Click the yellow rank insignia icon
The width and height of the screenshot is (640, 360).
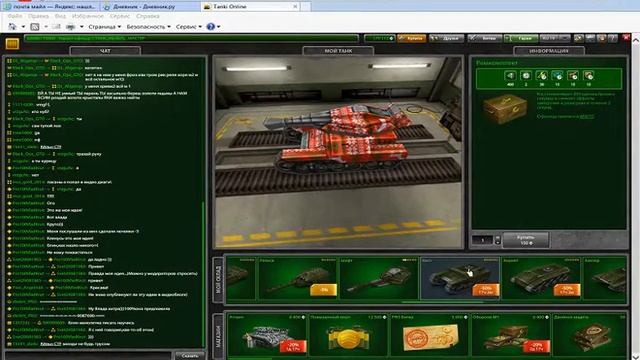(x=12, y=43)
